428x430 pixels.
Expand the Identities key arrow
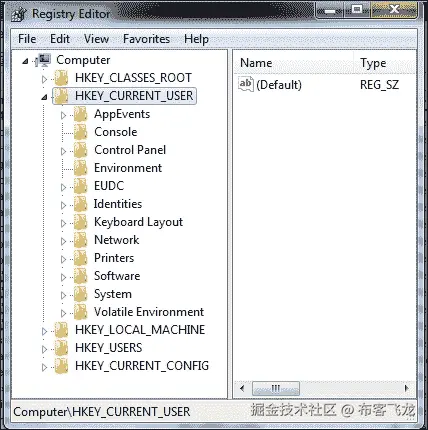pyautogui.click(x=63, y=205)
